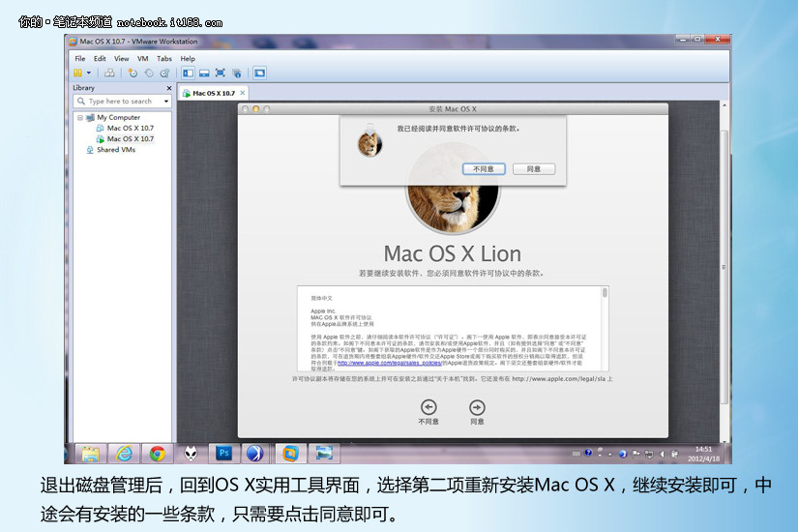Click the network tray icon
798x532 pixels.
(649, 454)
